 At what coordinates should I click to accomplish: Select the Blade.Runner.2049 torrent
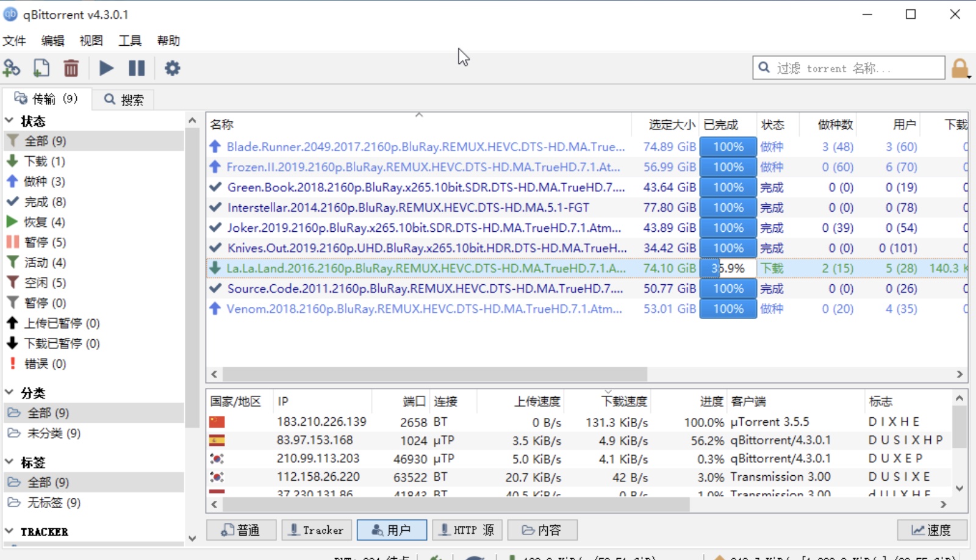point(587,147)
